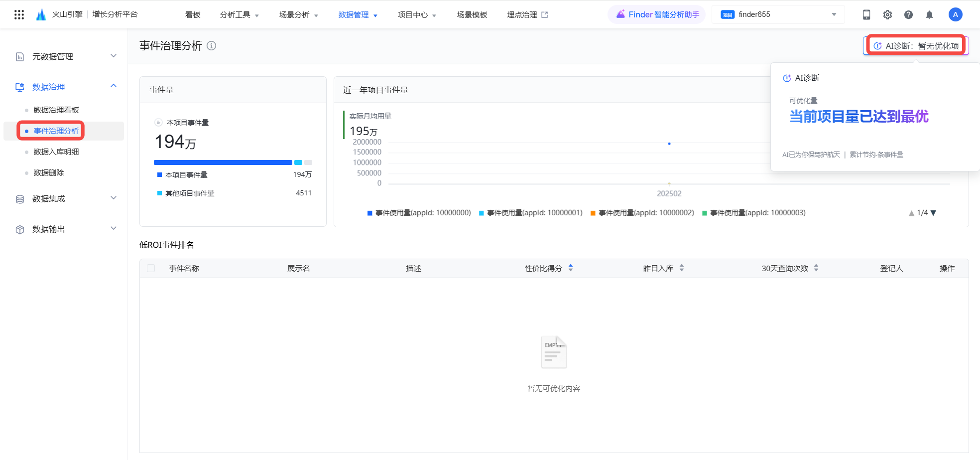The image size is (980, 460).
Task: Collapse the 数据治理 sidebar section
Action: [x=114, y=86]
